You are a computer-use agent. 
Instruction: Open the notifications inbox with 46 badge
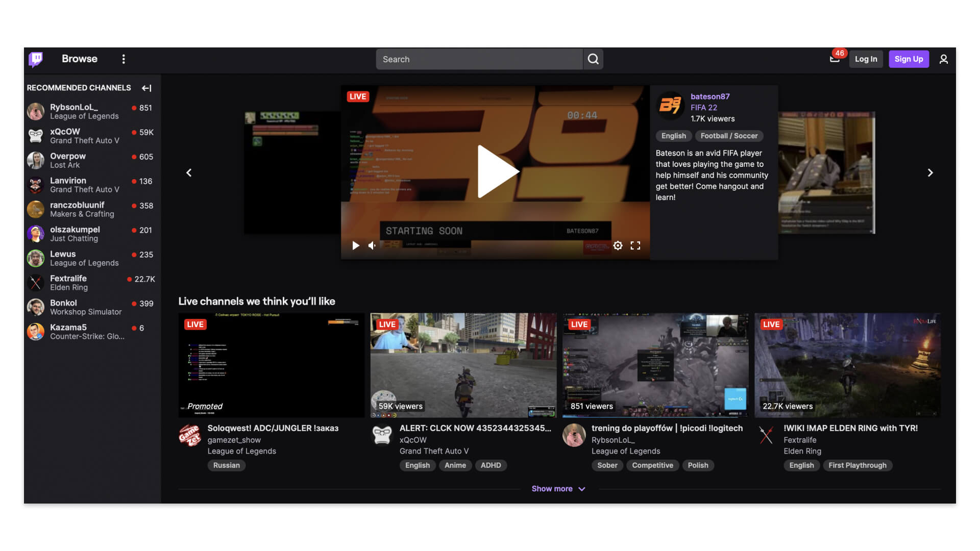tap(835, 59)
